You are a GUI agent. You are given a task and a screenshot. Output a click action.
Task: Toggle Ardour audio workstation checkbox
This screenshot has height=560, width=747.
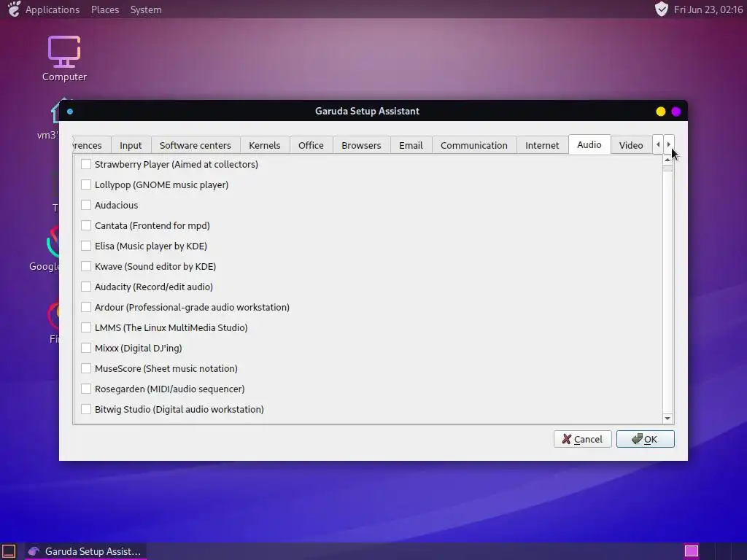86,307
